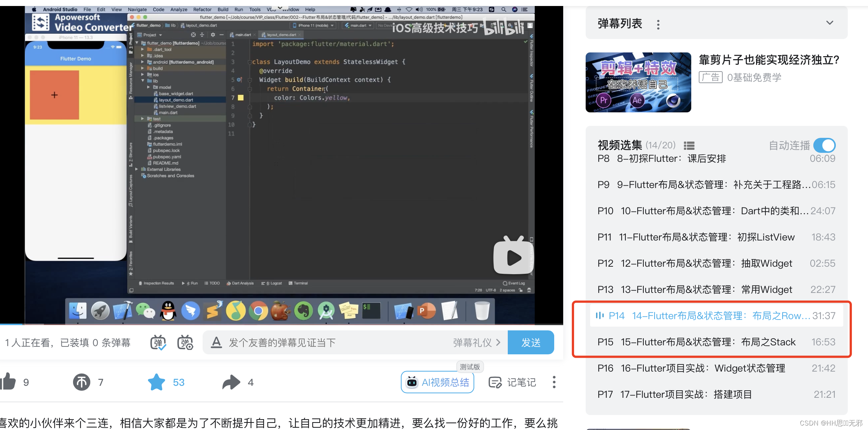Open Finder from the Dock
Screen dimensions: 868x430
(x=78, y=311)
